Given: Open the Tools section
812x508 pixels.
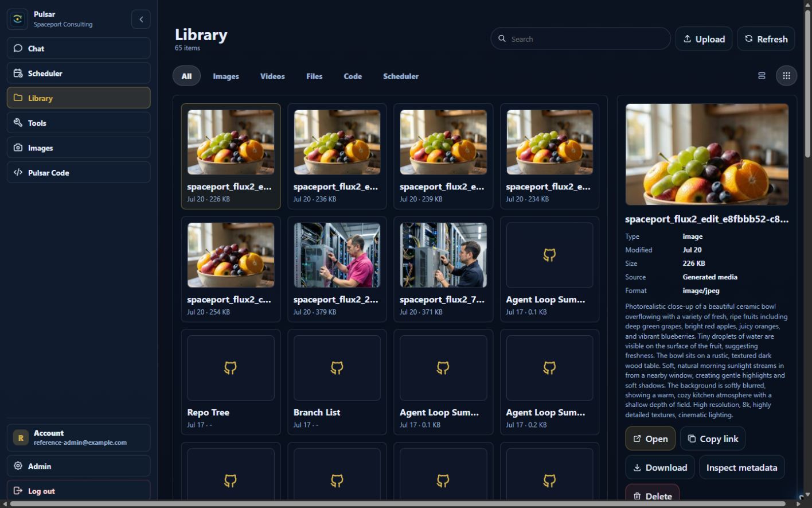Looking at the screenshot, I should 79,122.
